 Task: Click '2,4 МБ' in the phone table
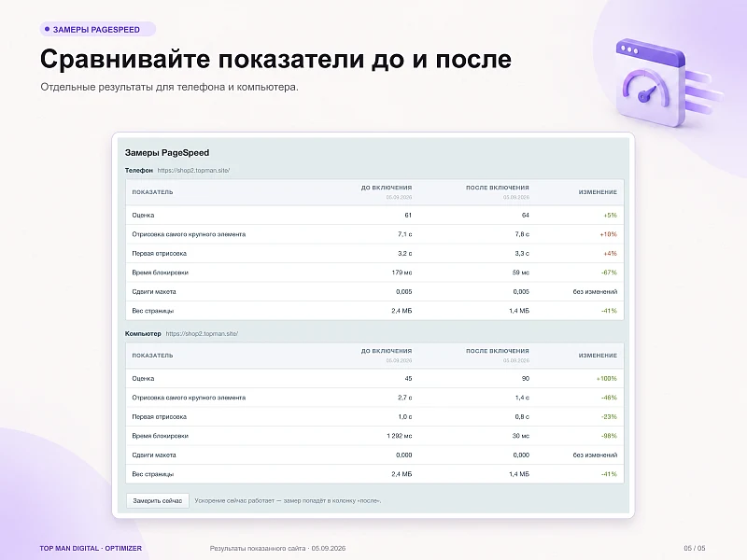click(402, 311)
